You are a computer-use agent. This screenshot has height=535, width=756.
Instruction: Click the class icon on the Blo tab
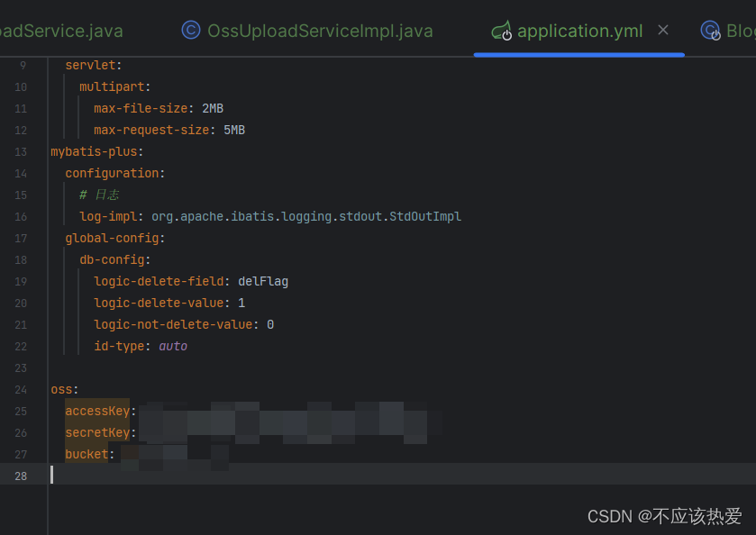711,30
